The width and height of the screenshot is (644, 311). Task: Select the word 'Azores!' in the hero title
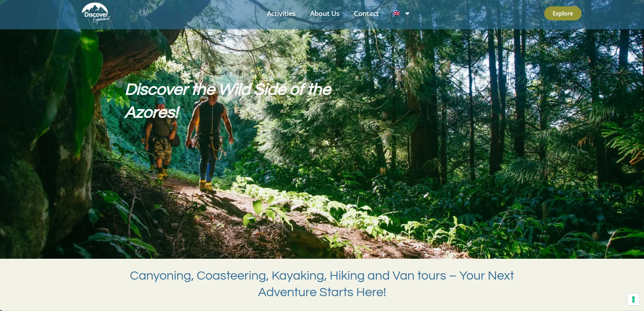[152, 112]
